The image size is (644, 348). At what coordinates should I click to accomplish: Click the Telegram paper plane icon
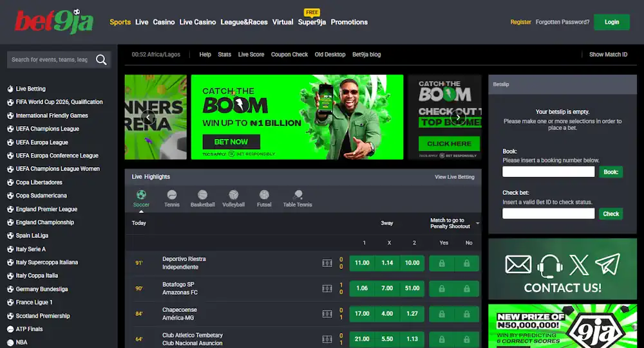tap(607, 264)
